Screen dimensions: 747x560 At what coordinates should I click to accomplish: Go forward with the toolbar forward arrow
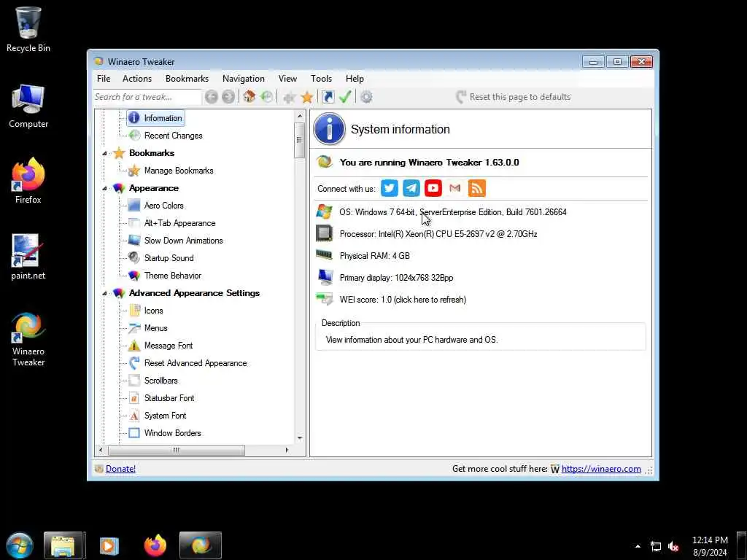pyautogui.click(x=228, y=97)
